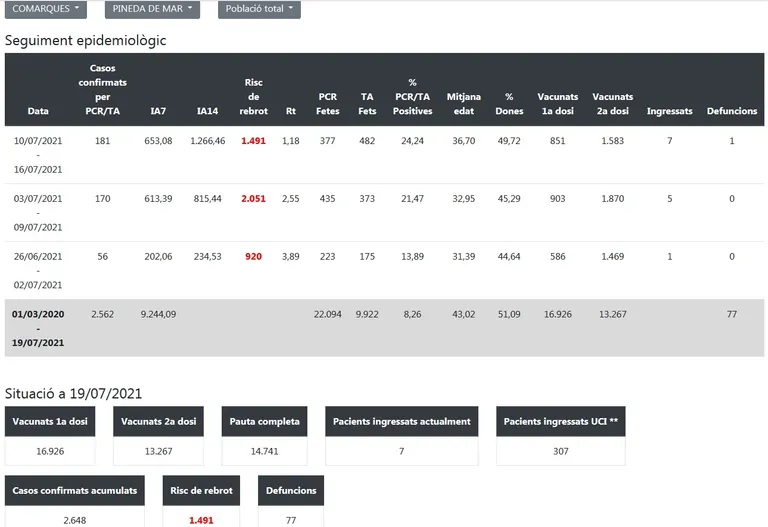This screenshot has height=527, width=768.
Task: Click the total PCR value 22.094
Action: [x=328, y=314]
